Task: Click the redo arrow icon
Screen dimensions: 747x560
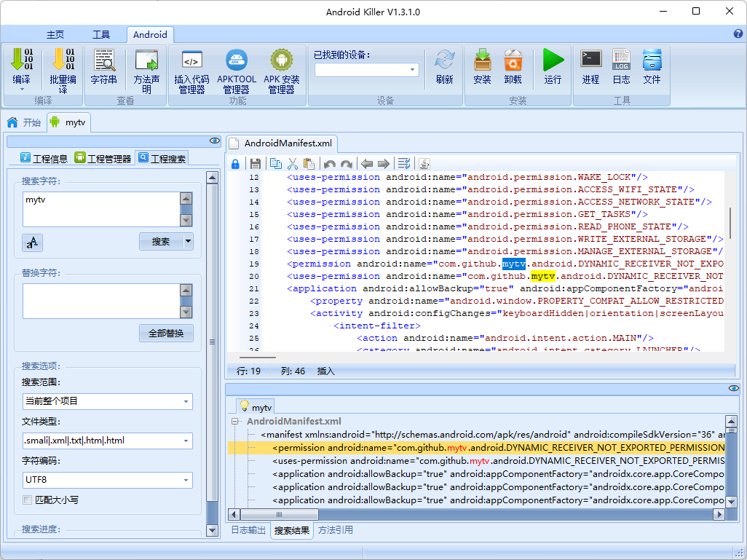Action: [x=347, y=164]
